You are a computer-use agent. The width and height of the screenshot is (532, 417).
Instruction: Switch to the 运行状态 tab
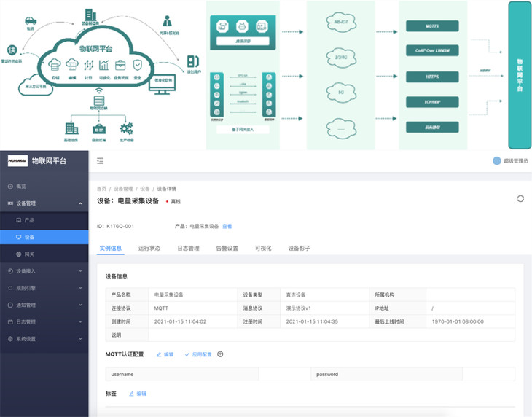pyautogui.click(x=149, y=248)
